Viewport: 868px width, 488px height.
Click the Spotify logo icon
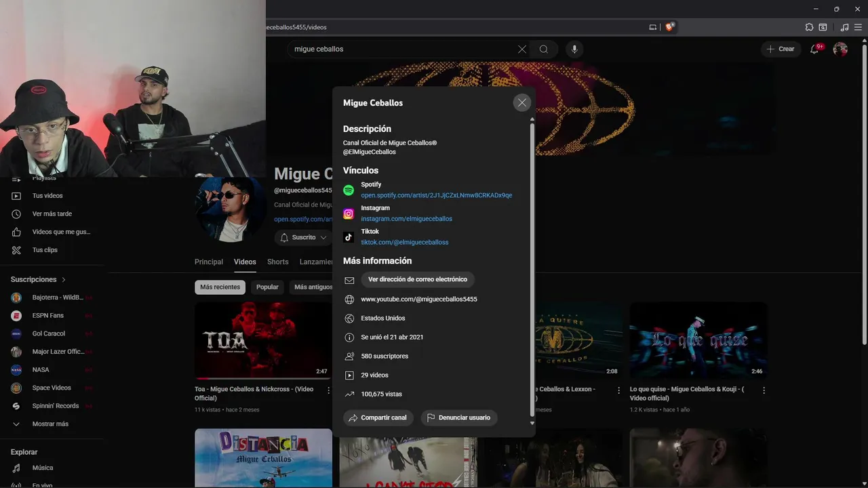pyautogui.click(x=349, y=190)
